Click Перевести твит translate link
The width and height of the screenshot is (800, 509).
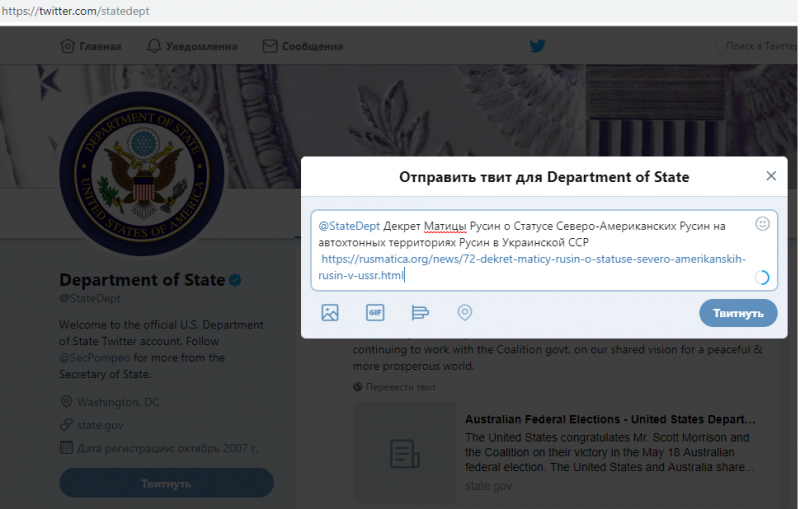click(x=401, y=387)
